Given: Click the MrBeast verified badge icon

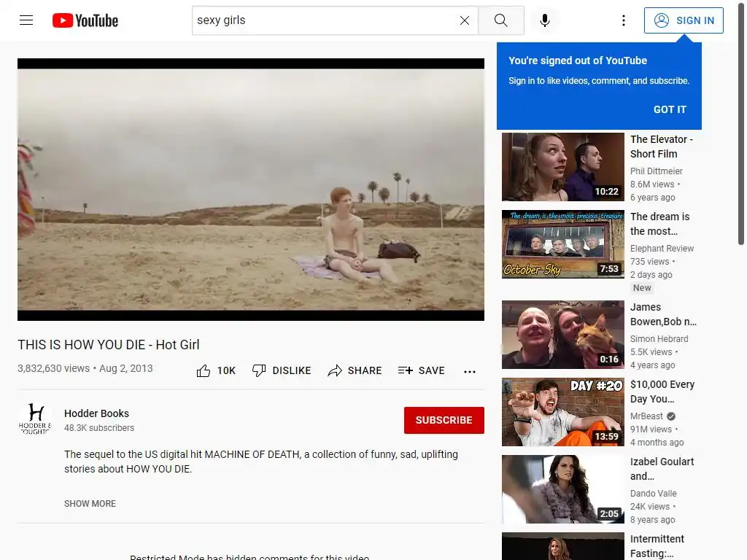Looking at the screenshot, I should pyautogui.click(x=671, y=416).
